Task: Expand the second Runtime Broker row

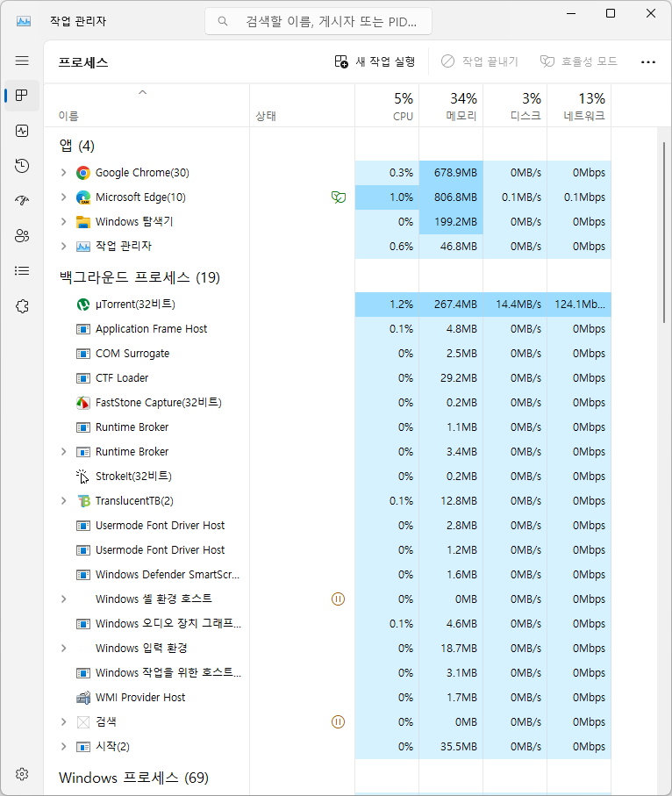Action: coord(63,452)
